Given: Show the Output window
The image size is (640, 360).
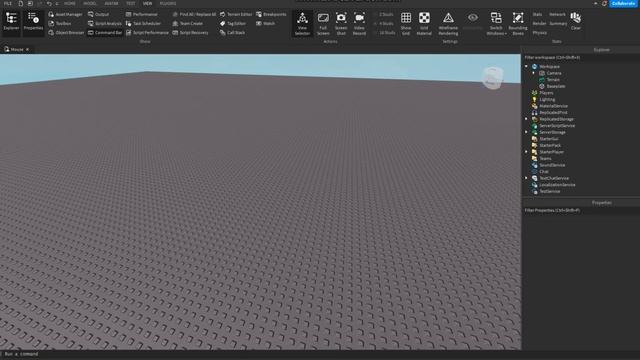Looking at the screenshot, I should (x=98, y=14).
